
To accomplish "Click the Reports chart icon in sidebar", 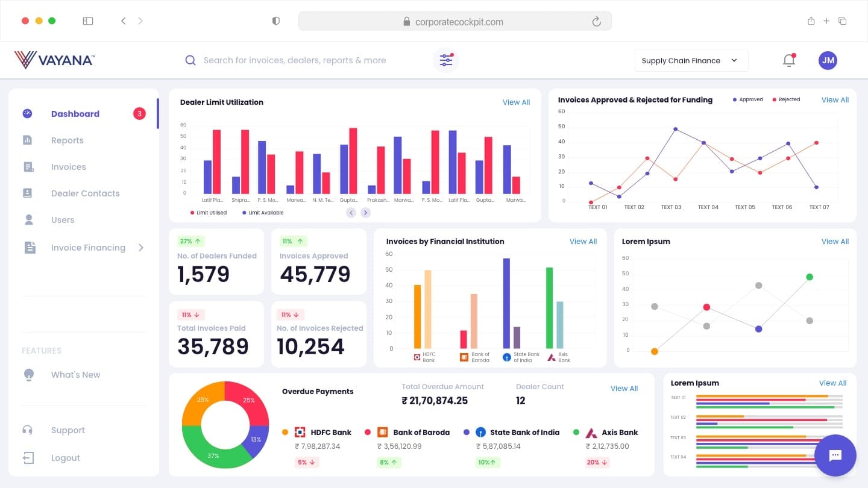I will (x=27, y=140).
